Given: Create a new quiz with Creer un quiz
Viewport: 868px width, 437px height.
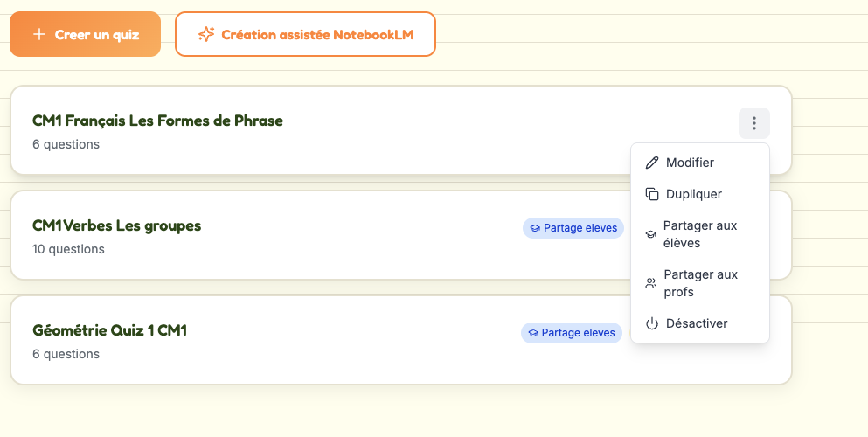Looking at the screenshot, I should [86, 34].
